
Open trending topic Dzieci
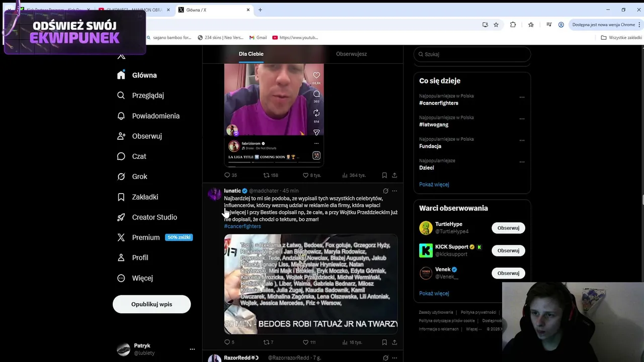pyautogui.click(x=427, y=168)
